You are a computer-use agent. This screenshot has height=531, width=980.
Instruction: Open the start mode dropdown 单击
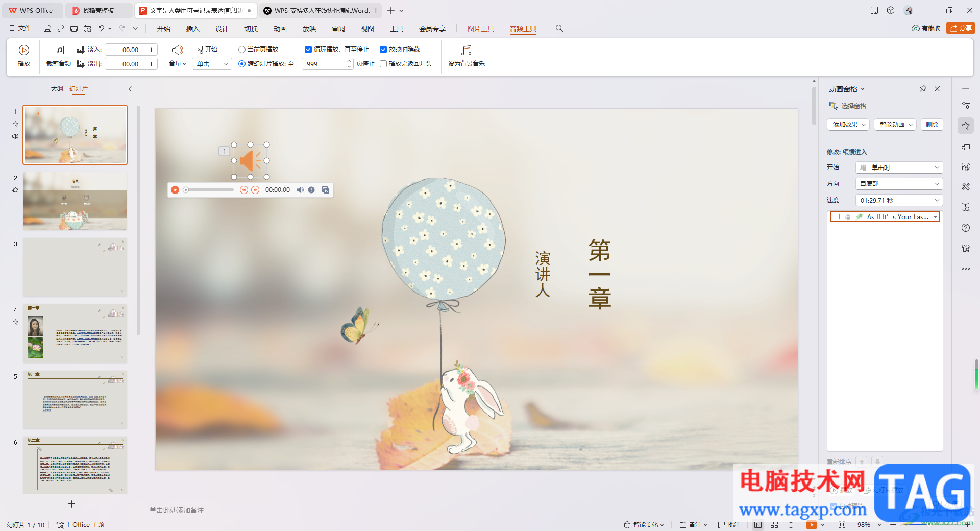[x=212, y=64]
